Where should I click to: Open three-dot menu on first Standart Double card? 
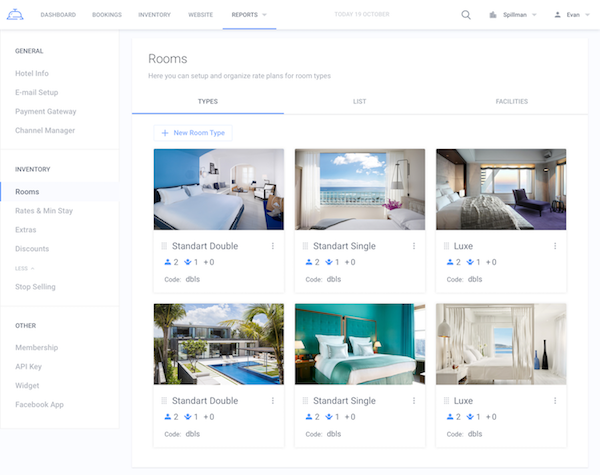click(x=273, y=246)
